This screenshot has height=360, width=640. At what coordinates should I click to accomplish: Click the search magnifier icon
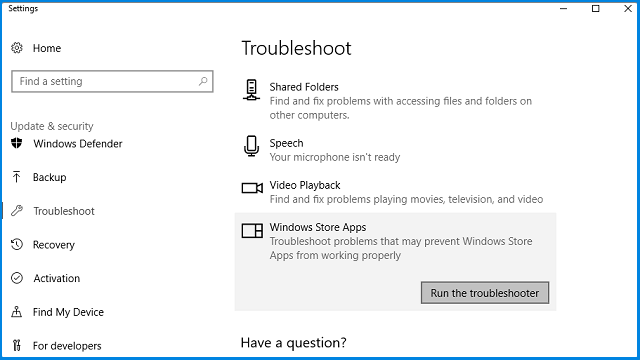(203, 81)
